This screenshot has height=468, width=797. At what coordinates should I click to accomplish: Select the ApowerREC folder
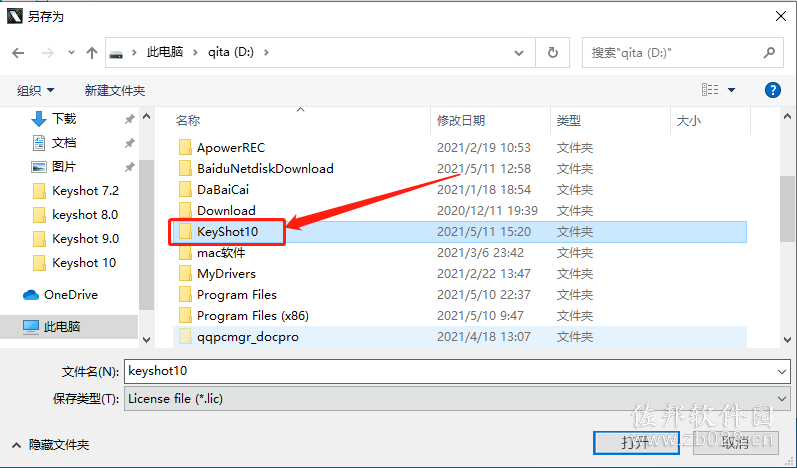(231, 148)
